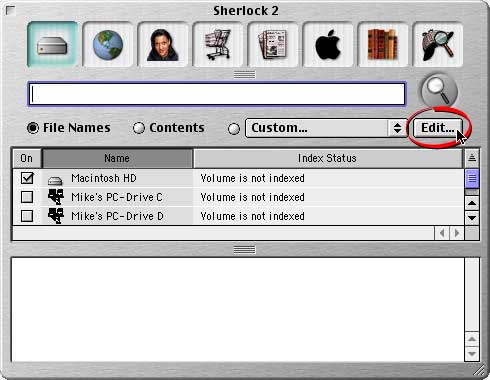Check the Mike's PC-Drive C checkbox

(x=27, y=197)
